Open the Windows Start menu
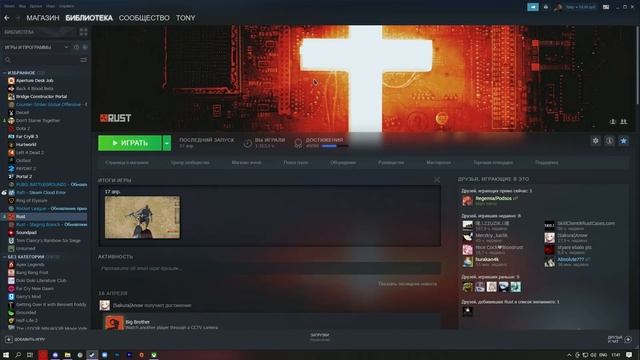 click(x=6, y=355)
